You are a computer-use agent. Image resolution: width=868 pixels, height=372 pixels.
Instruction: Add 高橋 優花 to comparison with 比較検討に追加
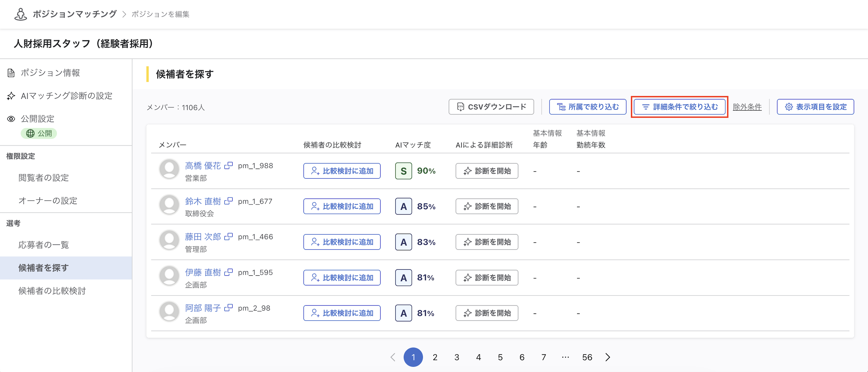click(x=342, y=171)
